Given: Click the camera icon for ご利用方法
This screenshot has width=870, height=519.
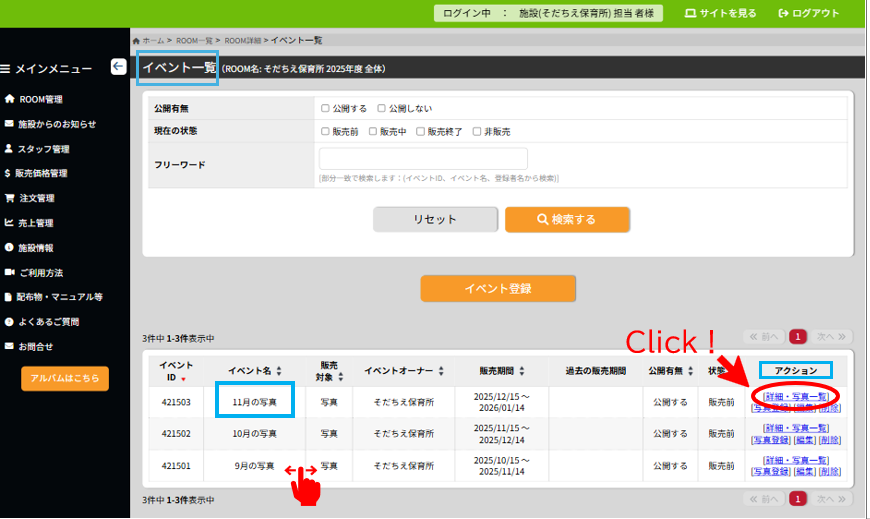Looking at the screenshot, I should coord(9,272).
